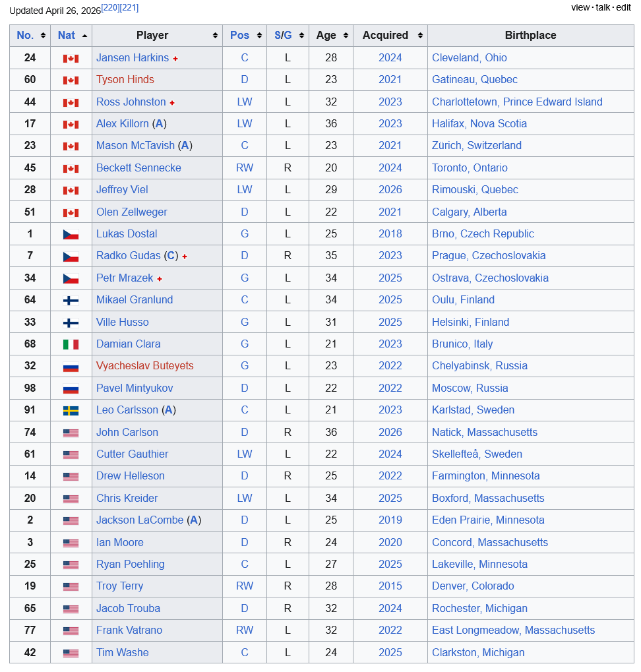Click Russia flag beside Vyacheslav Buteyets

click(x=71, y=367)
